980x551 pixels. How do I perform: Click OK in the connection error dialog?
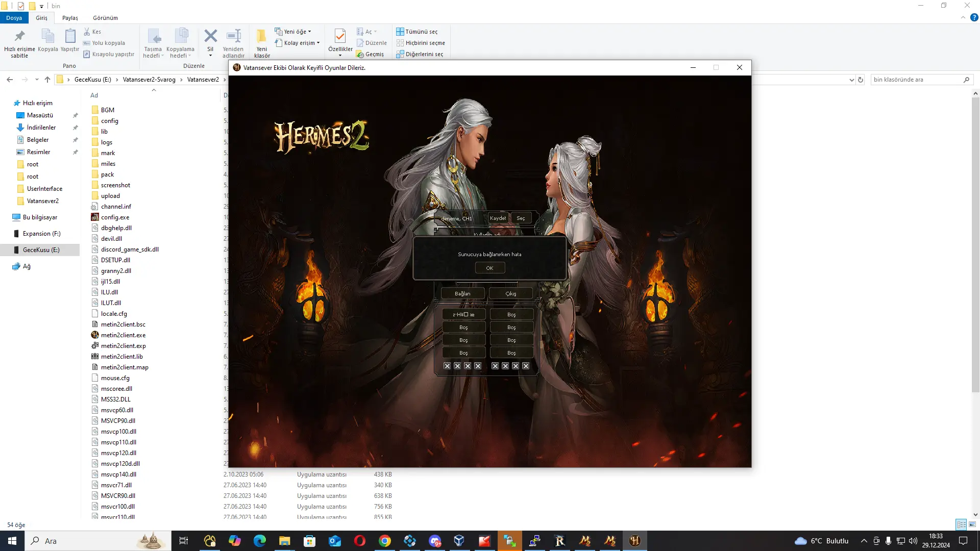[x=489, y=268]
